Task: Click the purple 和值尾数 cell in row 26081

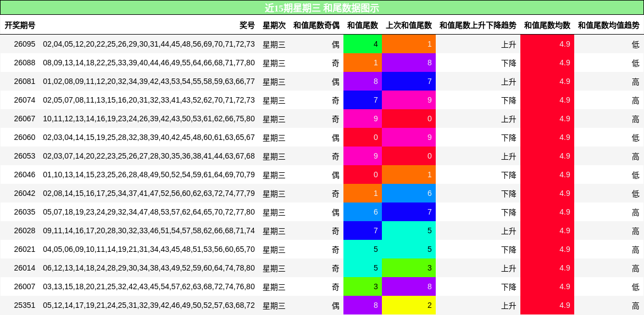Action: click(363, 81)
